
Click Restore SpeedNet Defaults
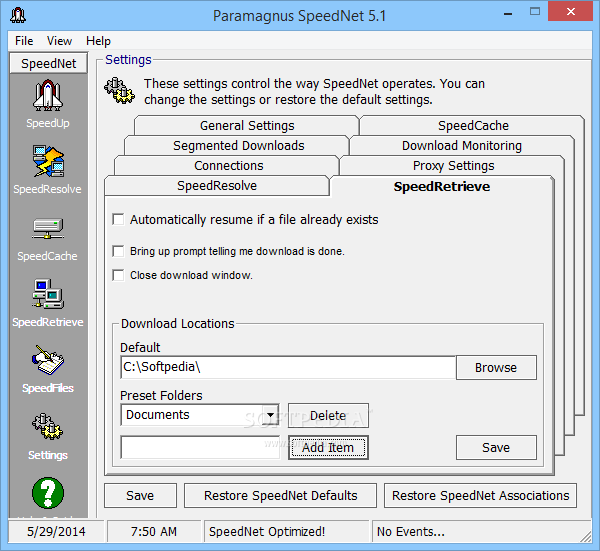(280, 496)
